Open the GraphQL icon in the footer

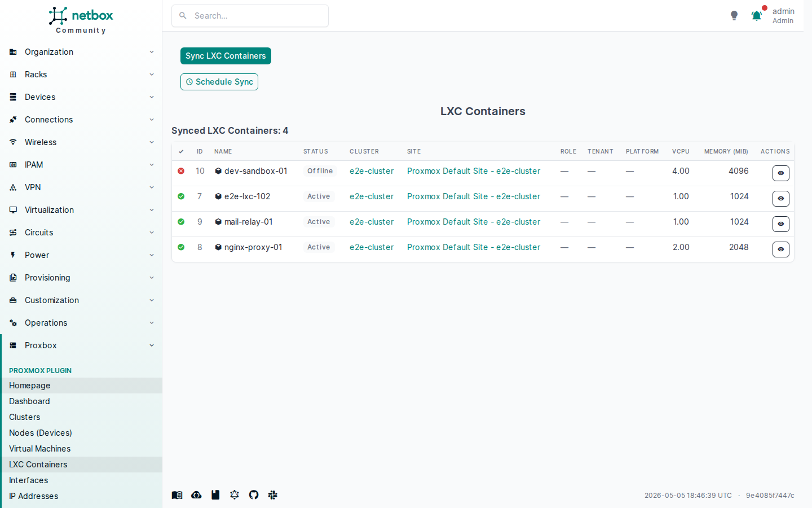[x=235, y=495]
